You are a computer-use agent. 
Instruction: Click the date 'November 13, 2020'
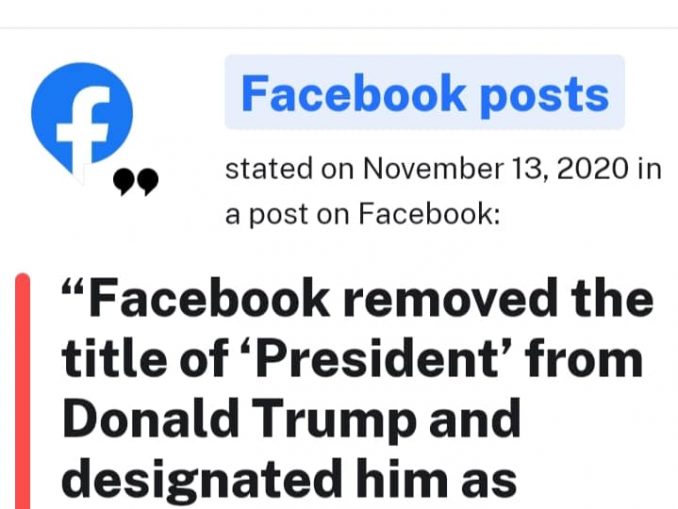click(x=496, y=168)
